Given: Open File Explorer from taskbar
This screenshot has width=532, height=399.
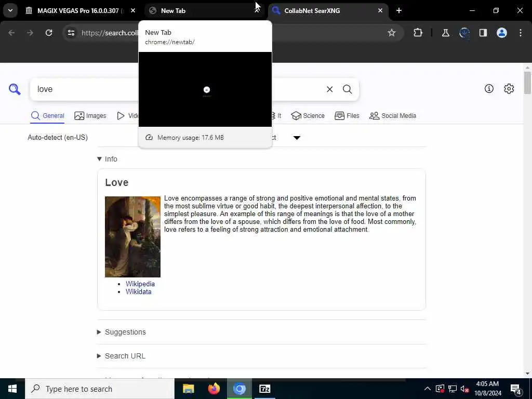Looking at the screenshot, I should click(x=188, y=389).
